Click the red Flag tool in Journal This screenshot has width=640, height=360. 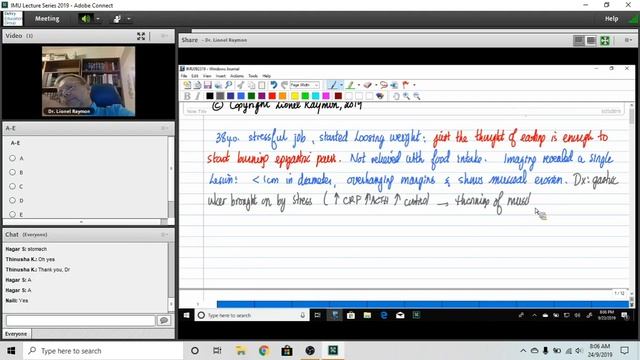coord(405,85)
